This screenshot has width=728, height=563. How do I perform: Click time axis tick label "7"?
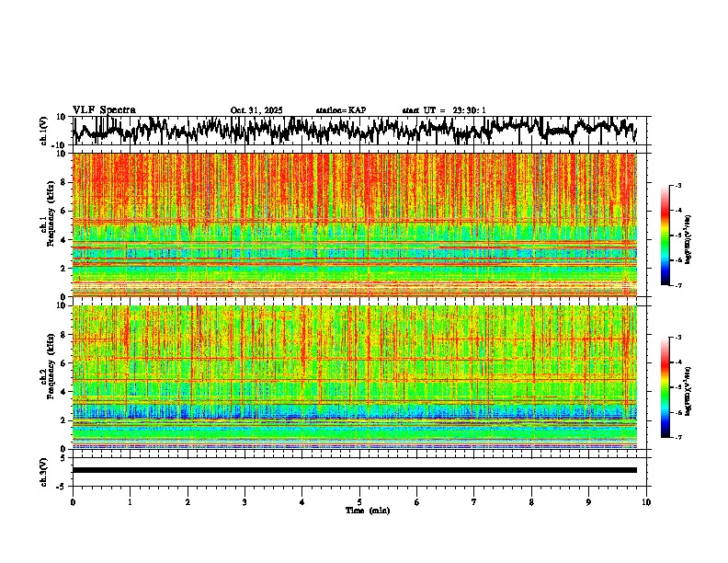pyautogui.click(x=474, y=502)
